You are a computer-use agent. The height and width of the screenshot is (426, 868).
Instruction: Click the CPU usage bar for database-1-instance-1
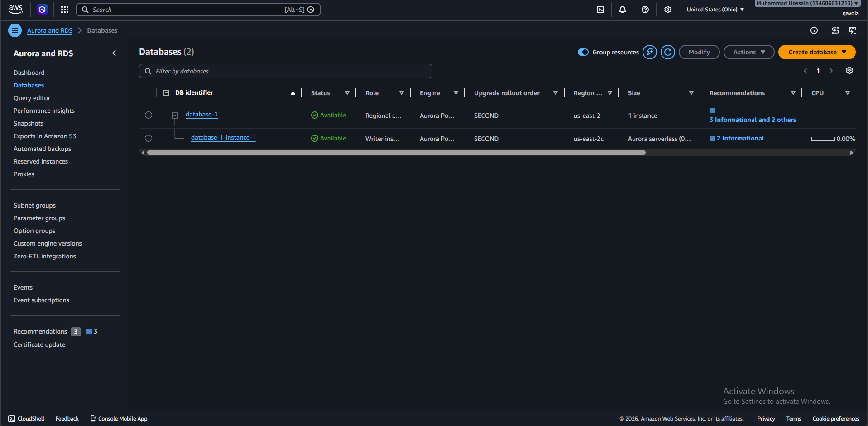pos(823,139)
